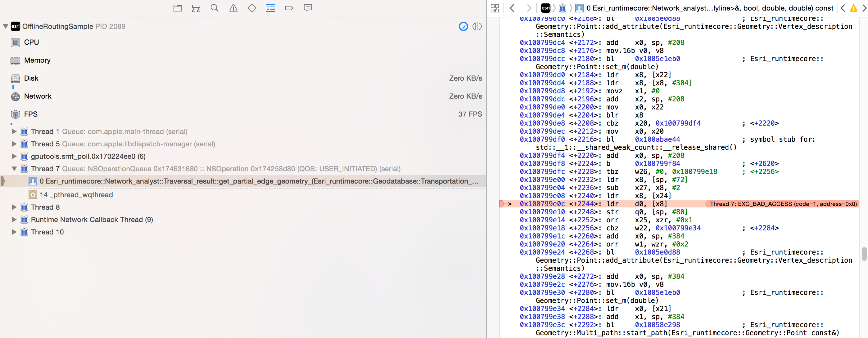Viewport: 868px width, 338px height.
Task: Click the Disk drive icon
Action: (x=15, y=78)
